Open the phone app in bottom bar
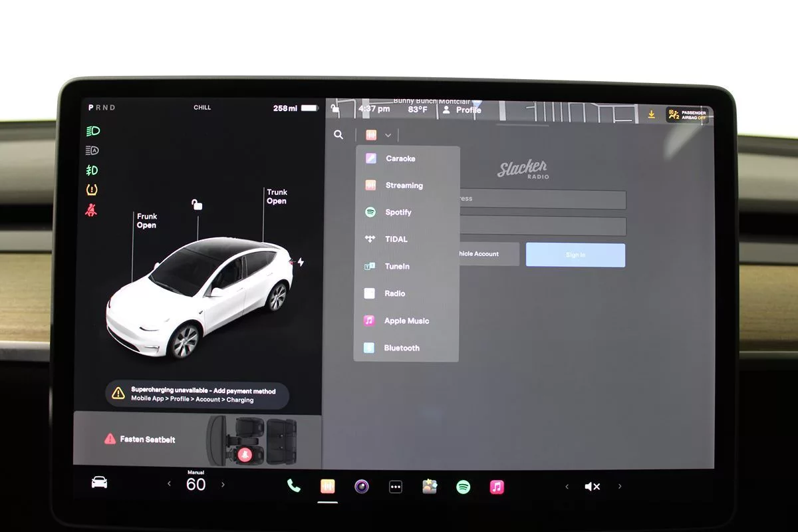The height and width of the screenshot is (532, 798). click(x=293, y=486)
